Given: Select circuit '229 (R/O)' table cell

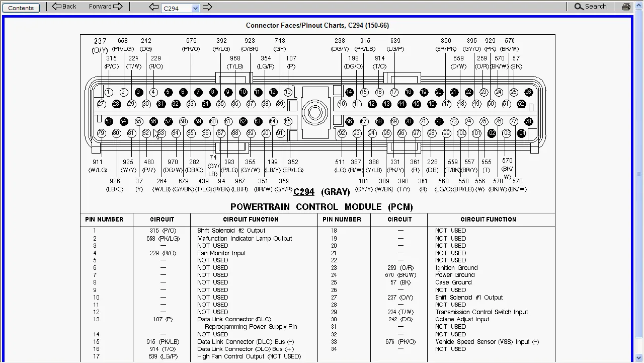Looking at the screenshot, I should tap(163, 253).
